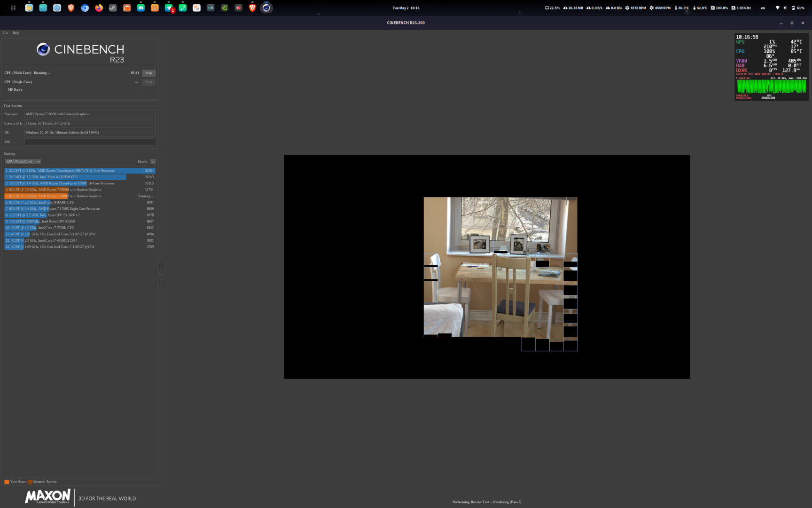Click the Cores x GHz field
The height and width of the screenshot is (508, 812).
[x=90, y=123]
